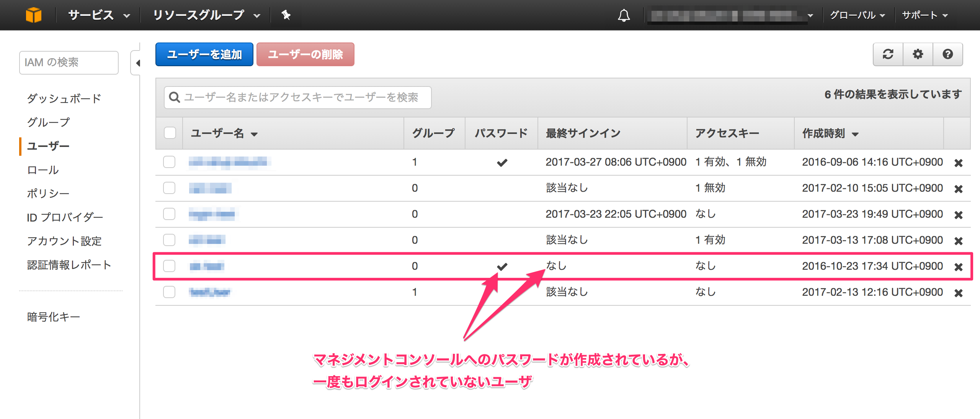Click the AWS cube logo
The image size is (980, 419).
click(x=34, y=15)
